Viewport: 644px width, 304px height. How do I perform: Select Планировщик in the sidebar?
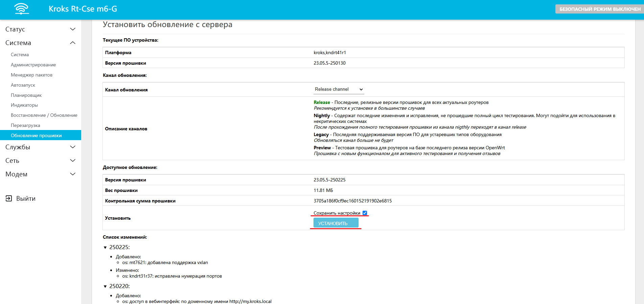coord(26,95)
